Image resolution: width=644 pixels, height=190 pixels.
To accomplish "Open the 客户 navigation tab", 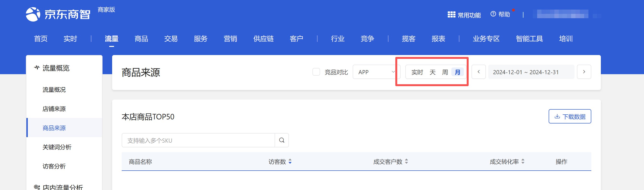I will (297, 39).
